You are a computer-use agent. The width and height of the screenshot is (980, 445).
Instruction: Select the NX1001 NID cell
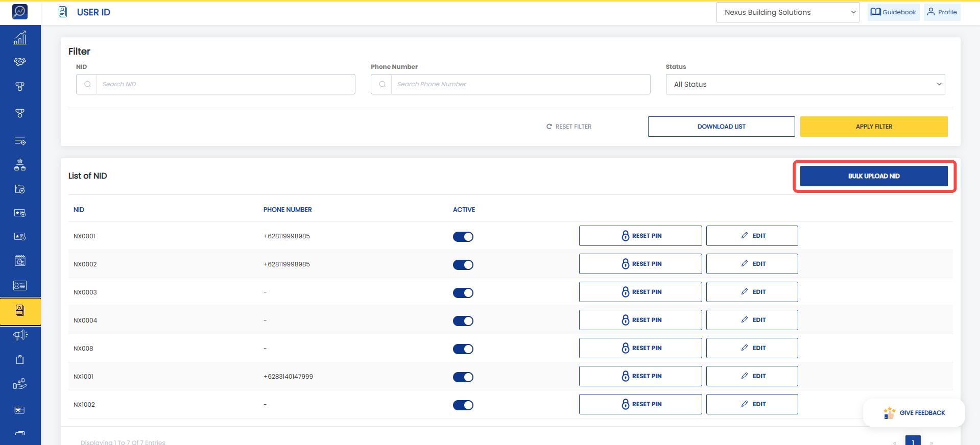[84, 377]
